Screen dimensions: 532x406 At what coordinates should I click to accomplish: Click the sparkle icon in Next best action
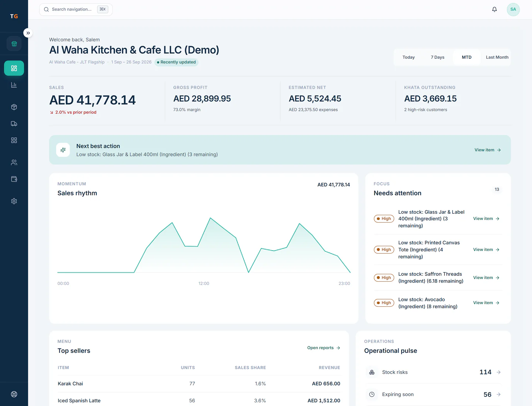tap(63, 150)
